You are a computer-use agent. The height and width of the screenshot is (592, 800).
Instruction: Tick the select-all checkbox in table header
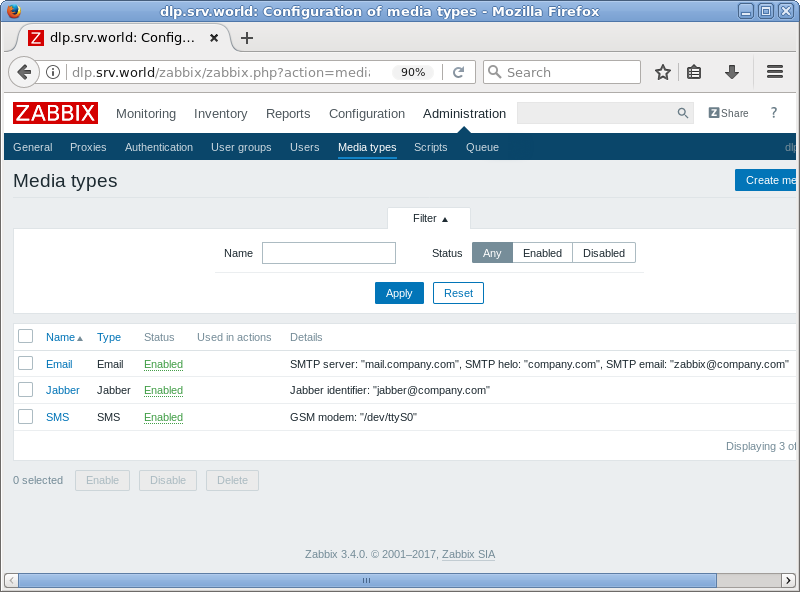[x=26, y=336]
